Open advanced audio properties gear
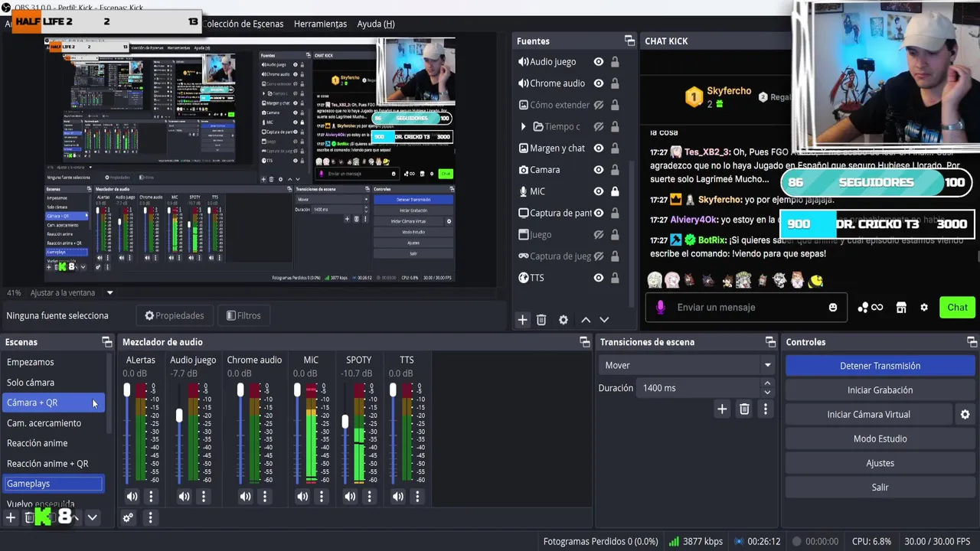Image resolution: width=980 pixels, height=551 pixels. [128, 518]
